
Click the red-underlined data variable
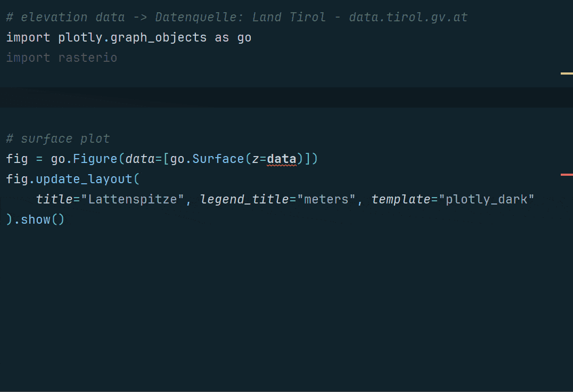tap(281, 159)
